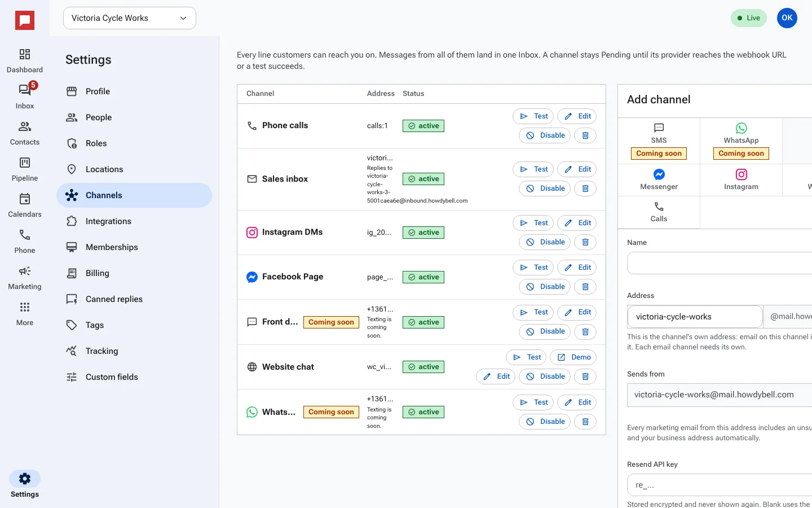Go to Contacts in the sidebar

click(25, 133)
